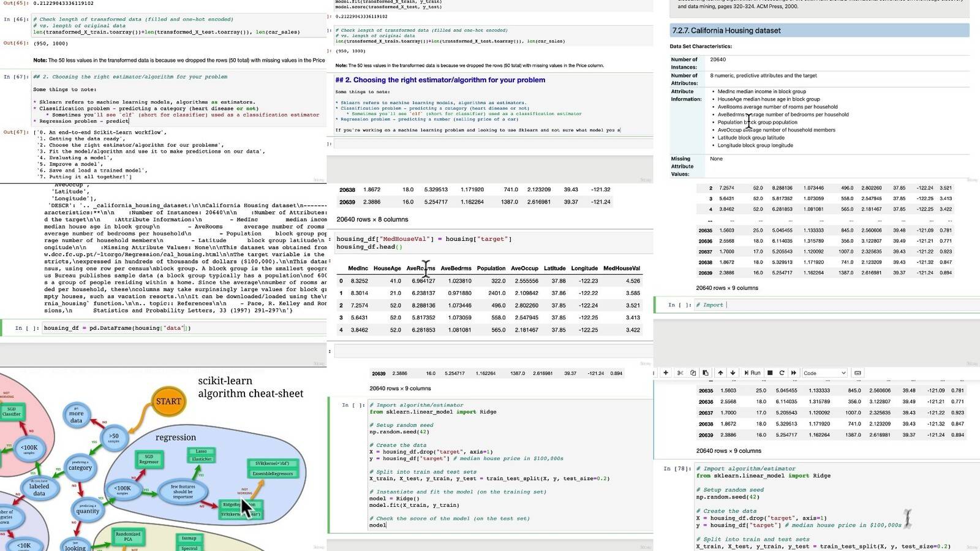Click the empty cell under the MedHouseVal table

click(493, 351)
